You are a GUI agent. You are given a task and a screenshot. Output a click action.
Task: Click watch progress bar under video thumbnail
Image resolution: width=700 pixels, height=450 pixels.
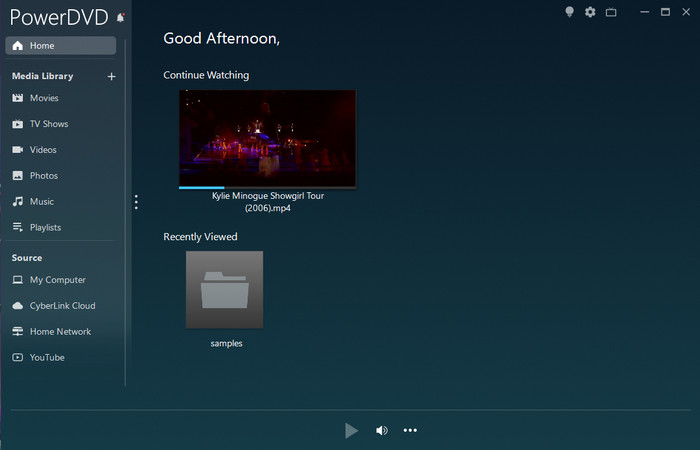(x=267, y=188)
